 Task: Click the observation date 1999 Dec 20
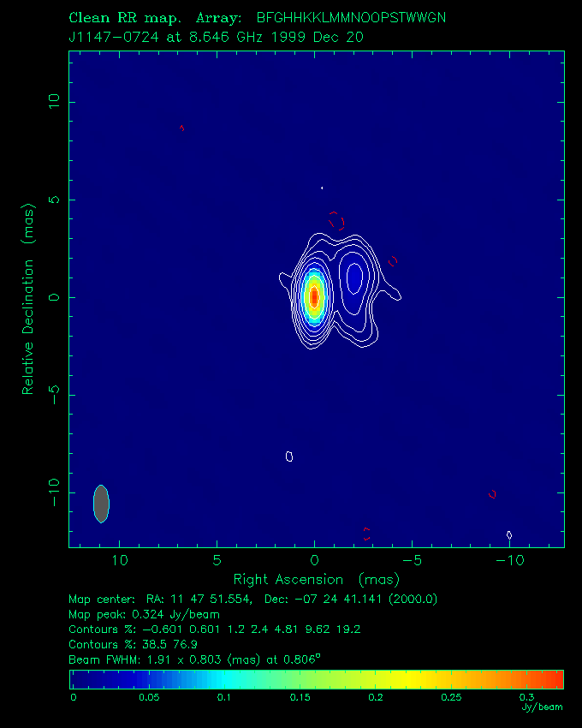(317, 37)
